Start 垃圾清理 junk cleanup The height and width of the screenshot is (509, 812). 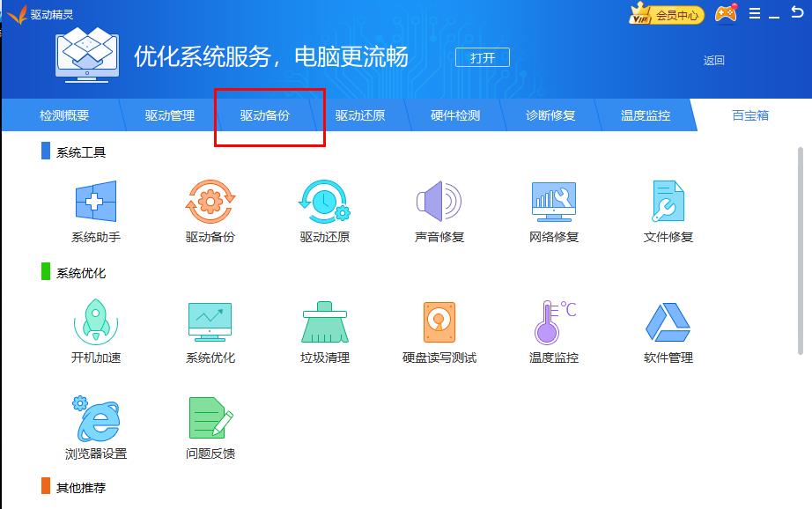pyautogui.click(x=324, y=330)
